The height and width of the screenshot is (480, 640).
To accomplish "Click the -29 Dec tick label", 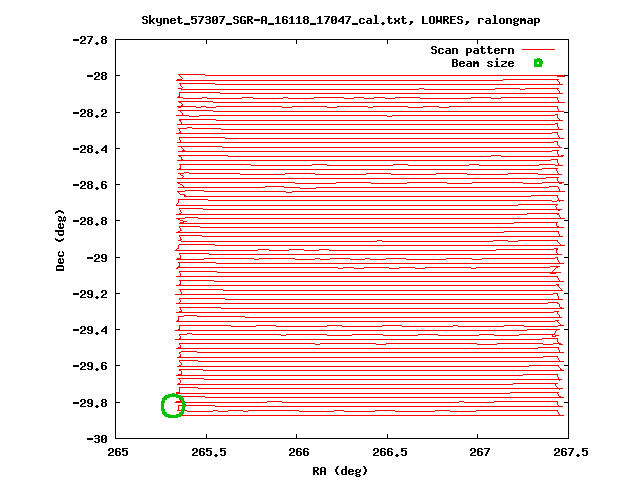I will pos(97,258).
